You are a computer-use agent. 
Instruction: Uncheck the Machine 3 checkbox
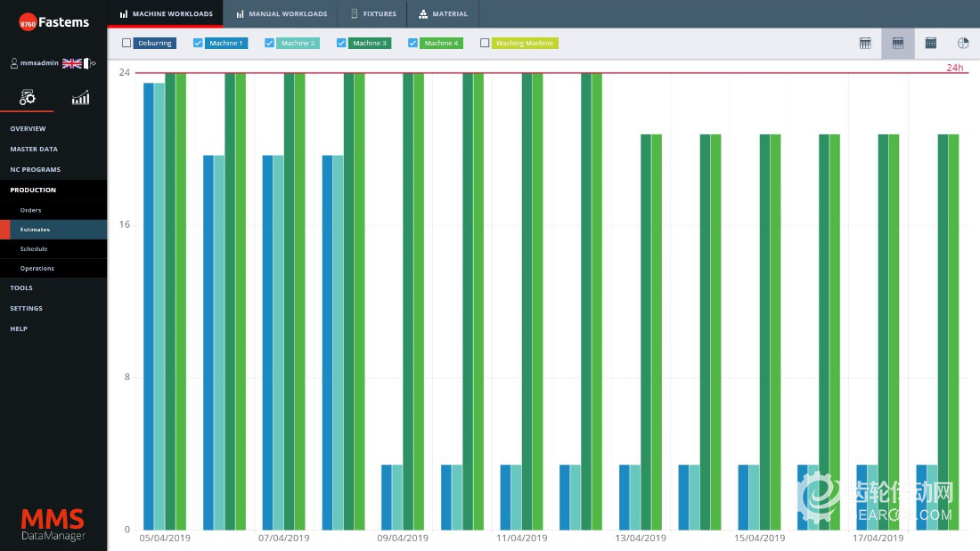[x=341, y=43]
